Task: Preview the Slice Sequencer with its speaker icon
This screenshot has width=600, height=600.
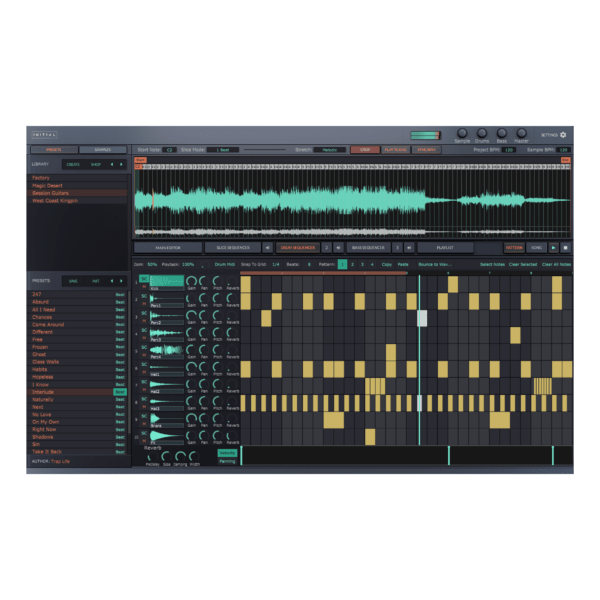Action: click(267, 248)
